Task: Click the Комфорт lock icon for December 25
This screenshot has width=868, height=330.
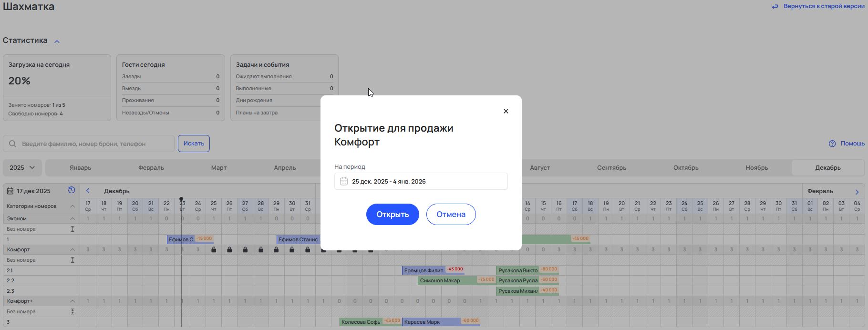Action: pos(214,250)
